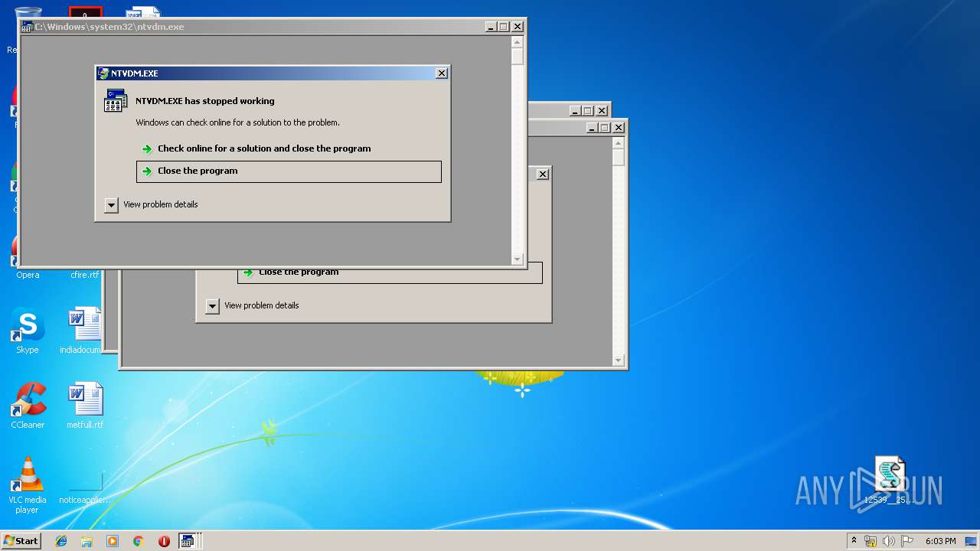Switch to ntvdm taskbar window button
The width and height of the screenshot is (980, 551).
pos(188,541)
